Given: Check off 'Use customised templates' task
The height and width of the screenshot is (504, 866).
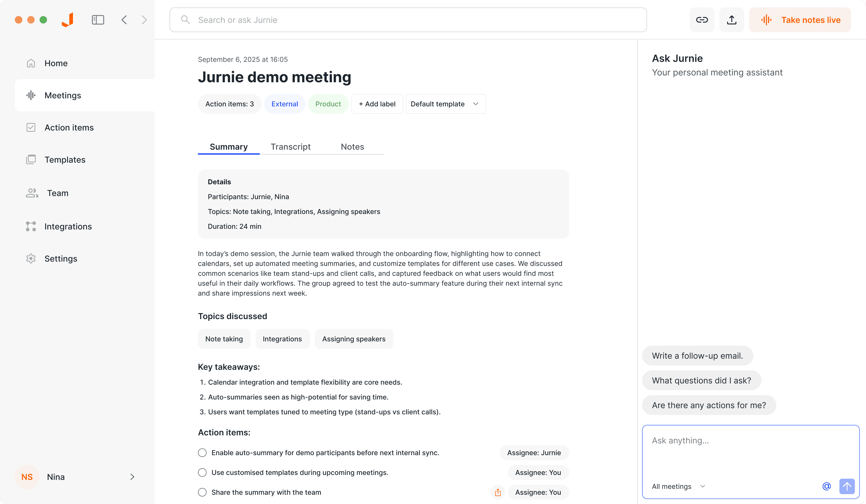Looking at the screenshot, I should coord(202,472).
